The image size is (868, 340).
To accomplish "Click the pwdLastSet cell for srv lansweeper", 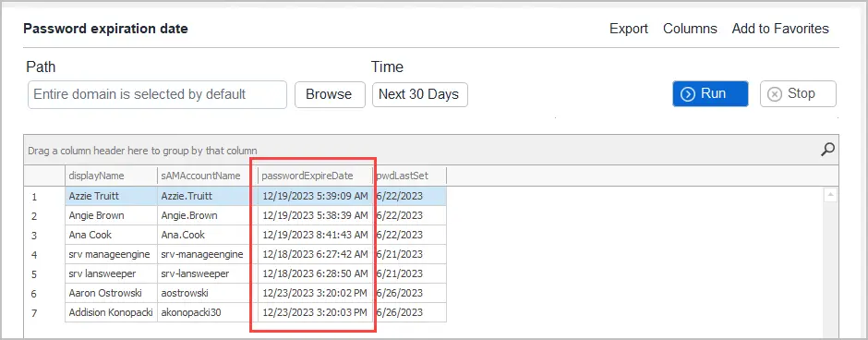I will coord(409,273).
